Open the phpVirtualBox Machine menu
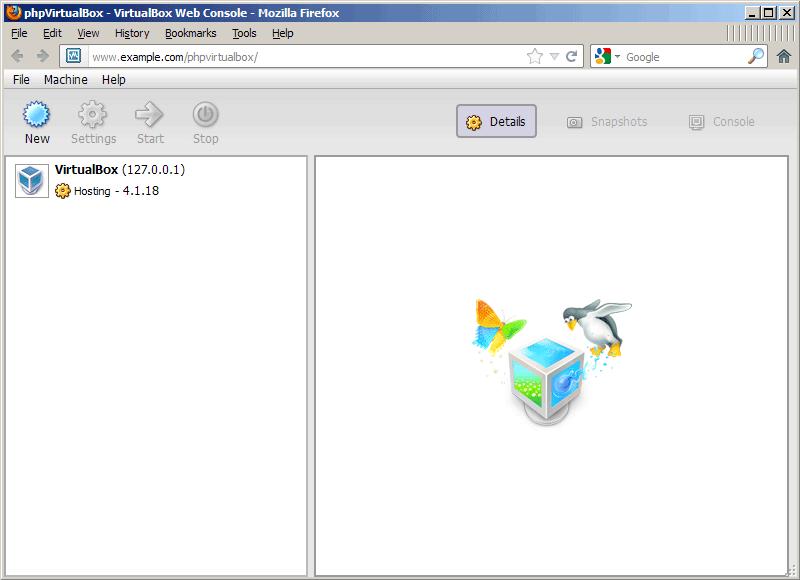Viewport: 800px width, 580px height. click(65, 80)
